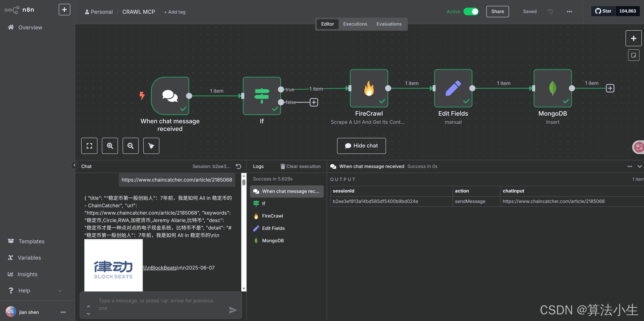This screenshot has height=321, width=644.
Task: Click the chat message input field
Action: pos(160,304)
